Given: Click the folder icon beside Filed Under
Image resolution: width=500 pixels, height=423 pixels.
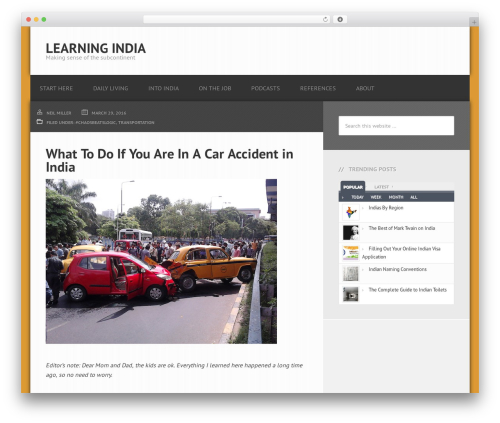Looking at the screenshot, I should coord(40,122).
